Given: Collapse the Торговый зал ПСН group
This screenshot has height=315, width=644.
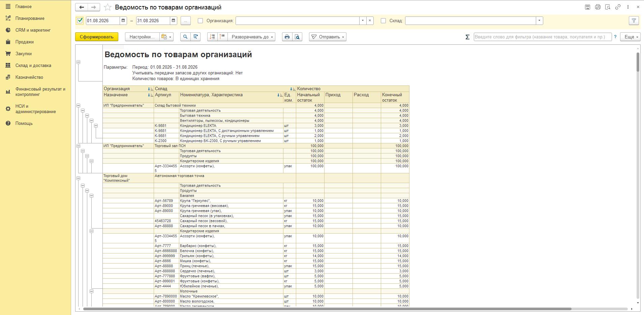Looking at the screenshot, I should [x=78, y=146].
